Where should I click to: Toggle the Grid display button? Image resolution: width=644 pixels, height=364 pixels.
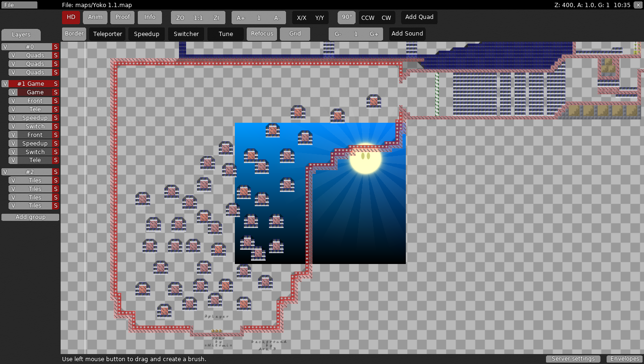(295, 34)
